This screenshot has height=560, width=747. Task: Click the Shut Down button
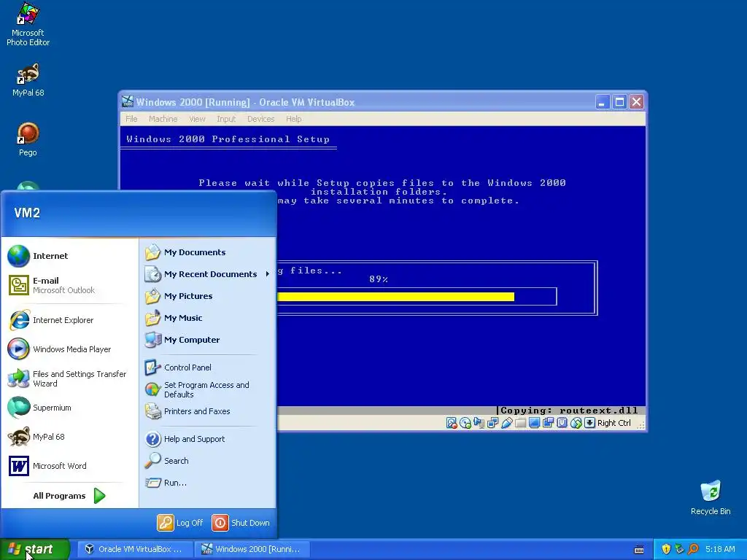click(x=241, y=523)
